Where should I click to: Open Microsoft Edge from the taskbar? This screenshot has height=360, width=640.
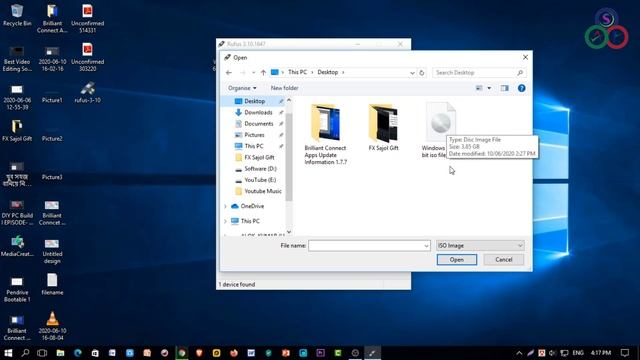point(78,353)
